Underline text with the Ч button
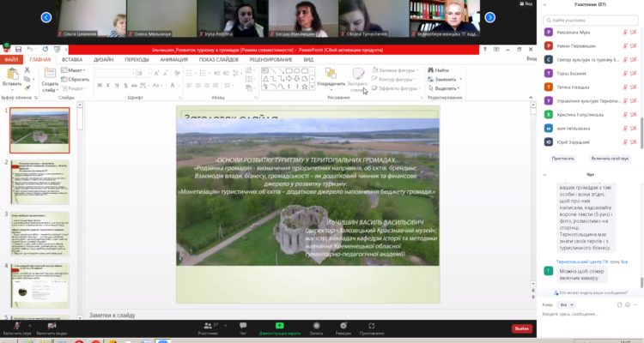The width and height of the screenshot is (644, 343). [117, 86]
